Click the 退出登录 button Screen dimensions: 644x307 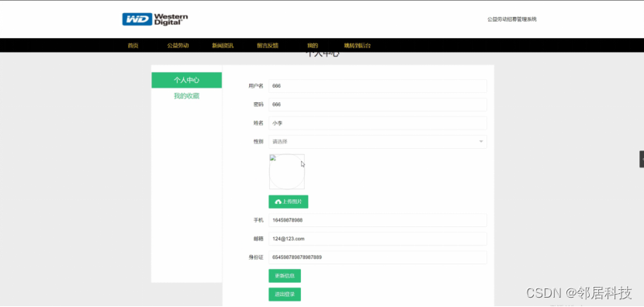(x=285, y=295)
